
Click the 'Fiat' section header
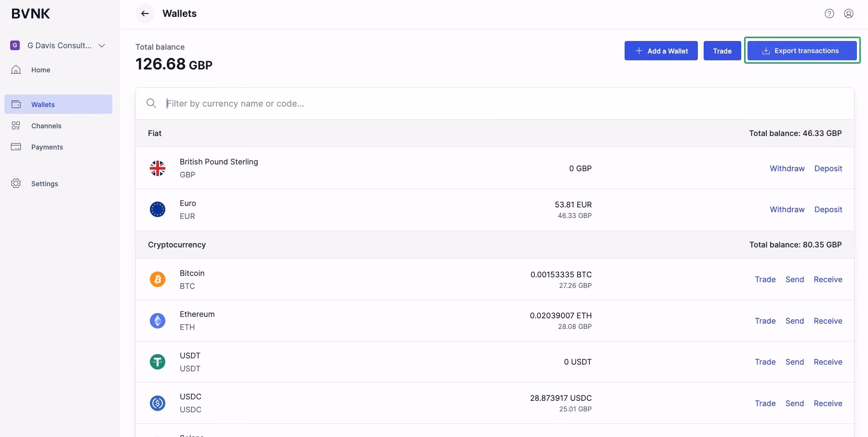[155, 133]
